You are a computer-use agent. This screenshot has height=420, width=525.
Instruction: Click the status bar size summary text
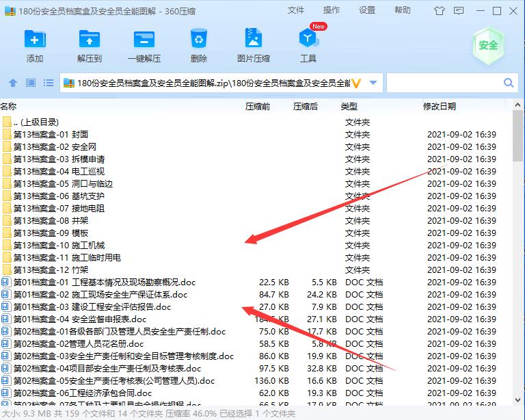point(148,414)
